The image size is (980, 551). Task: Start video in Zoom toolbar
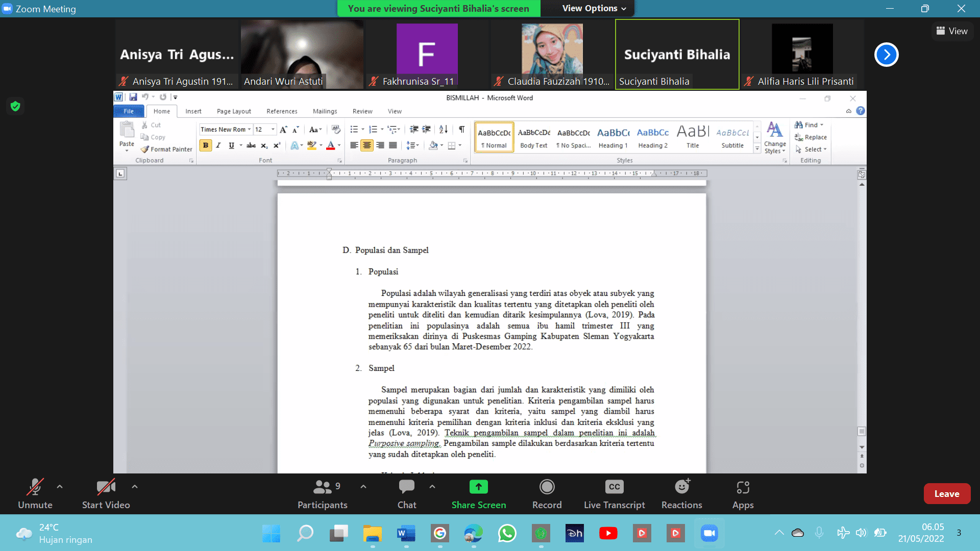pos(106,494)
